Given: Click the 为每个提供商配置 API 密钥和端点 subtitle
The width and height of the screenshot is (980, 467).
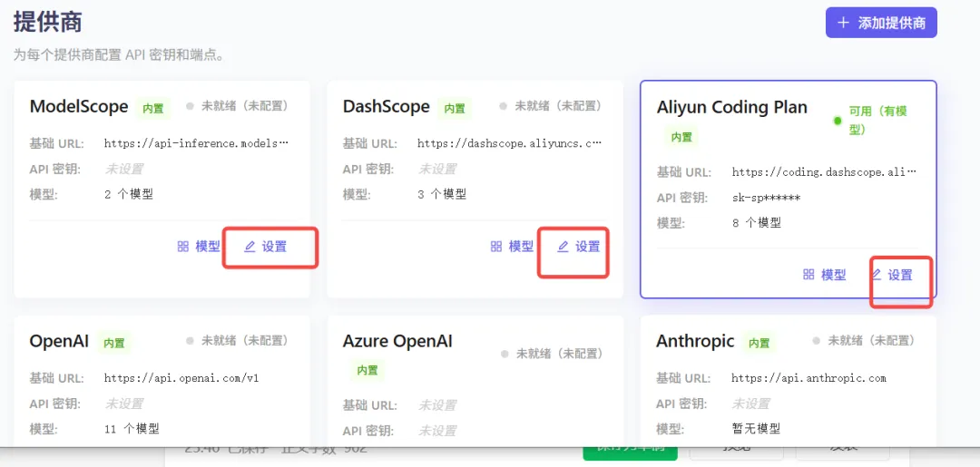Looking at the screenshot, I should tap(119, 55).
